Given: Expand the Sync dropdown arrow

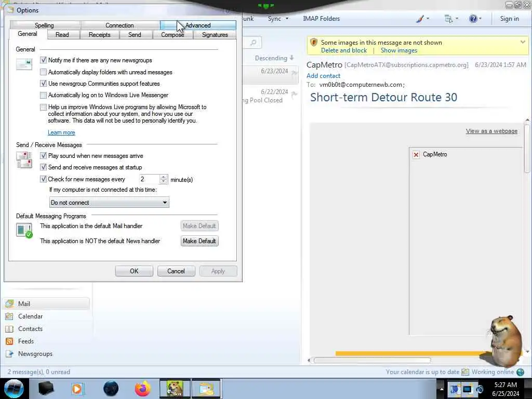Looking at the screenshot, I should 287,19.
